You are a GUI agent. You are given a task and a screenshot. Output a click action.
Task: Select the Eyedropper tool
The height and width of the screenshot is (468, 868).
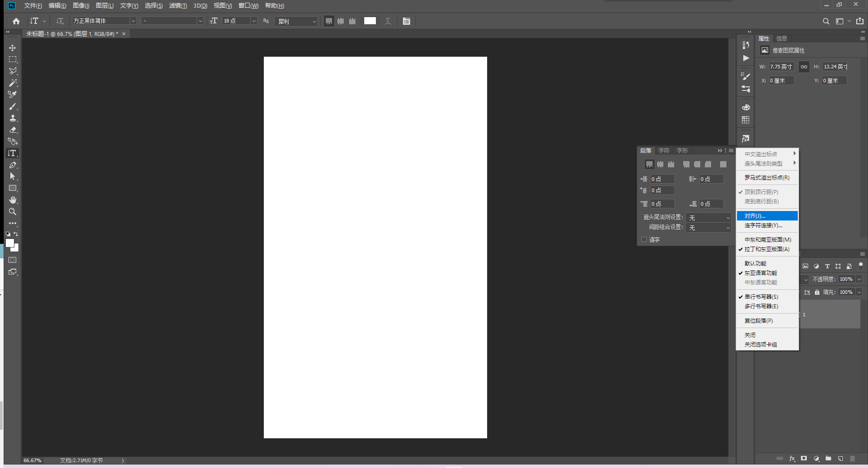pos(13,94)
